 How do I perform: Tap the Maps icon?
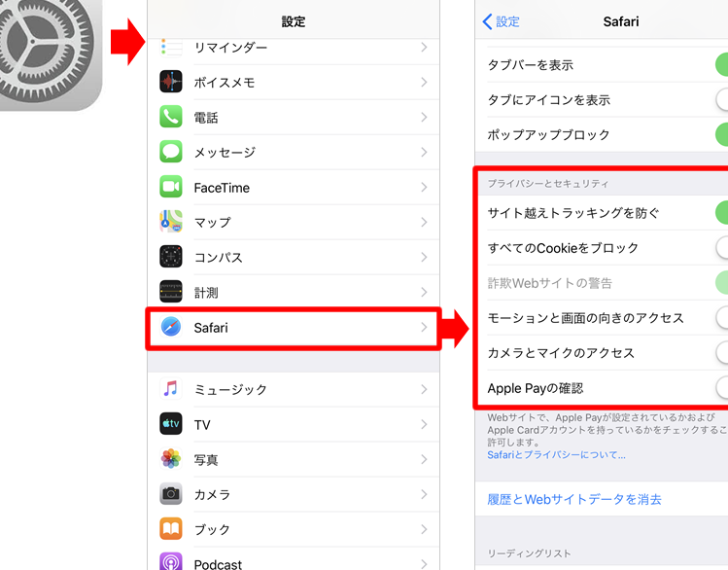(x=171, y=222)
